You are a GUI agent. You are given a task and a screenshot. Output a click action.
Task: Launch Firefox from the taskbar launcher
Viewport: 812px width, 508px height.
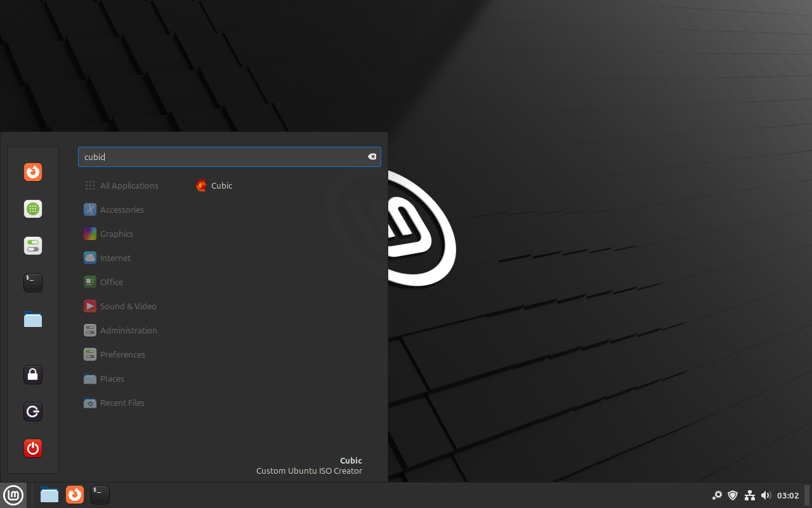(75, 495)
